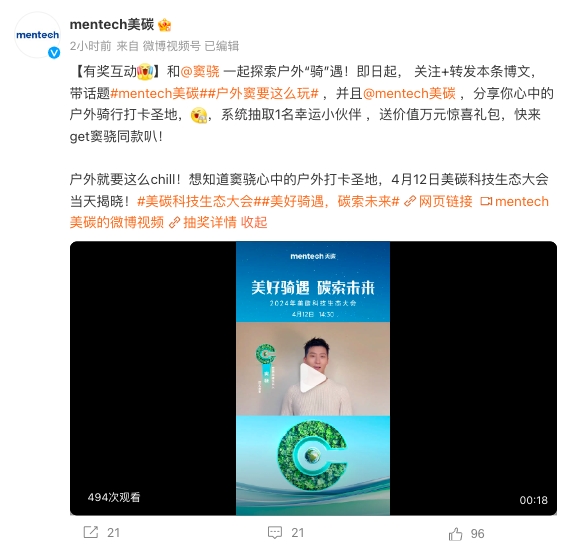Viewport: 570px width, 546px height.
Task: Click the link icon before 网页链接
Action: 410,201
